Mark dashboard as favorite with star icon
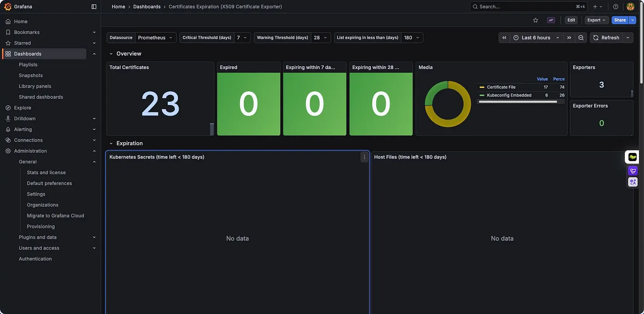This screenshot has width=644, height=314. point(535,20)
